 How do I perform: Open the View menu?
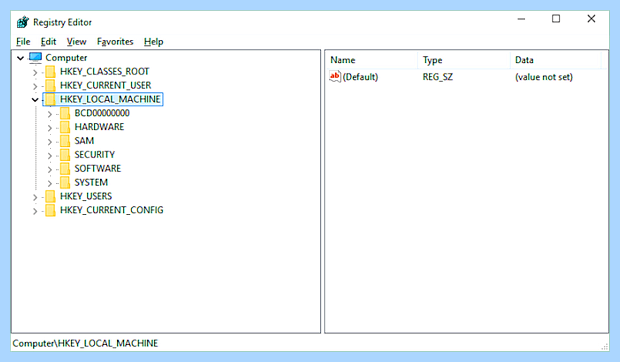76,41
